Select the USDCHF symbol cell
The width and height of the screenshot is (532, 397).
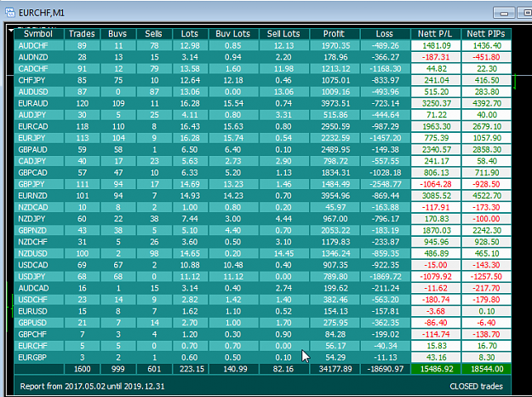pos(38,300)
